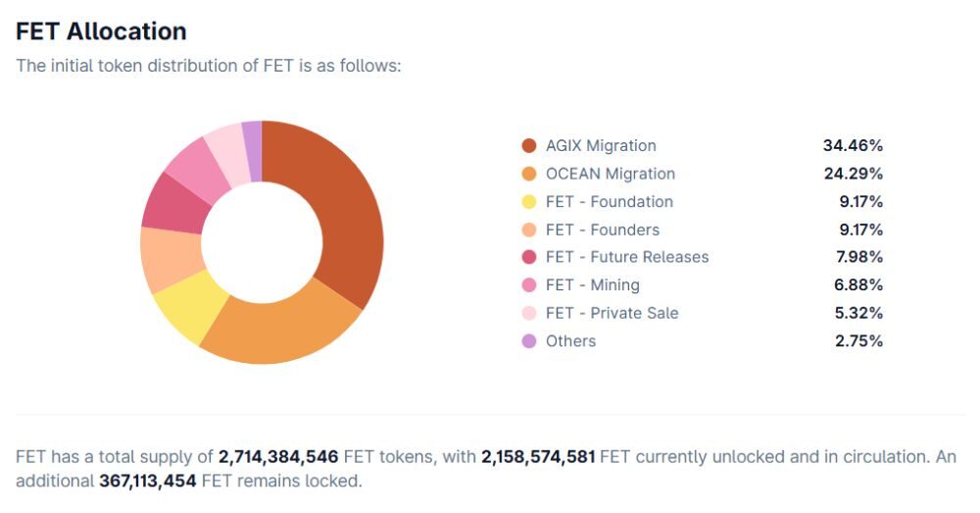The width and height of the screenshot is (980, 513).
Task: Click the FET Allocation heading
Action: (101, 31)
